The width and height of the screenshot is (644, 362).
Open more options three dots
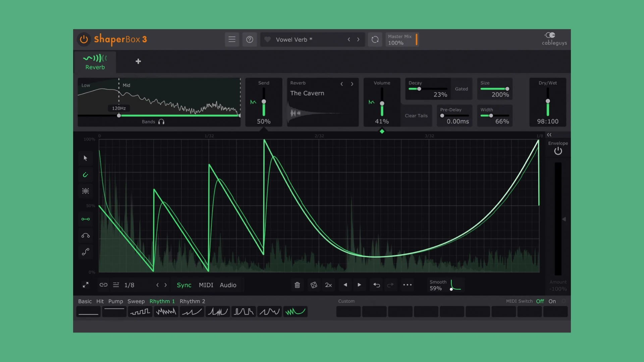[408, 285]
